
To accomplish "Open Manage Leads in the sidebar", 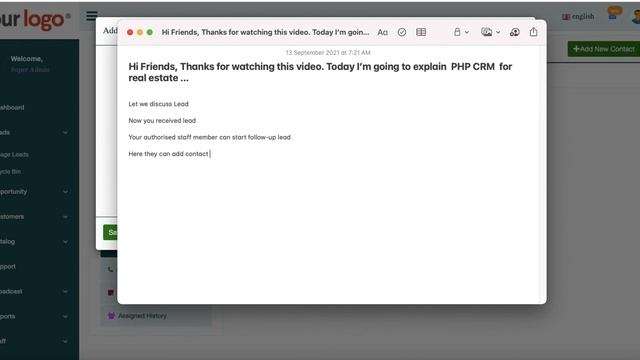I will coord(14,155).
